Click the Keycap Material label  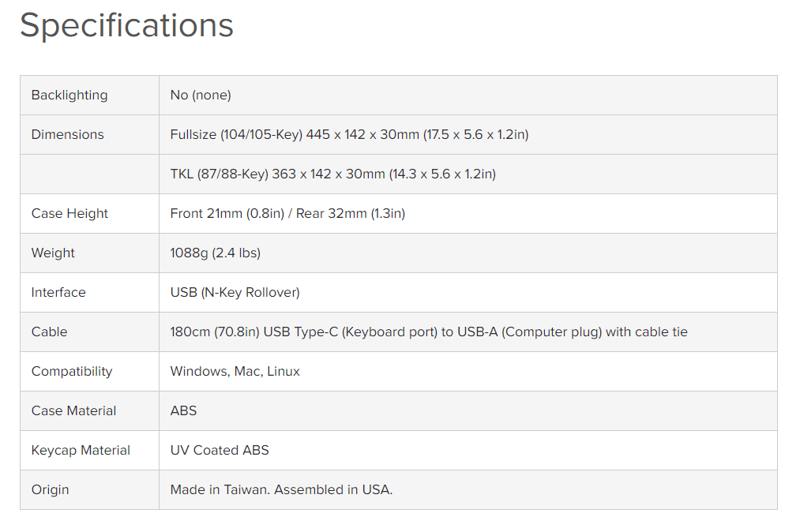(x=81, y=450)
